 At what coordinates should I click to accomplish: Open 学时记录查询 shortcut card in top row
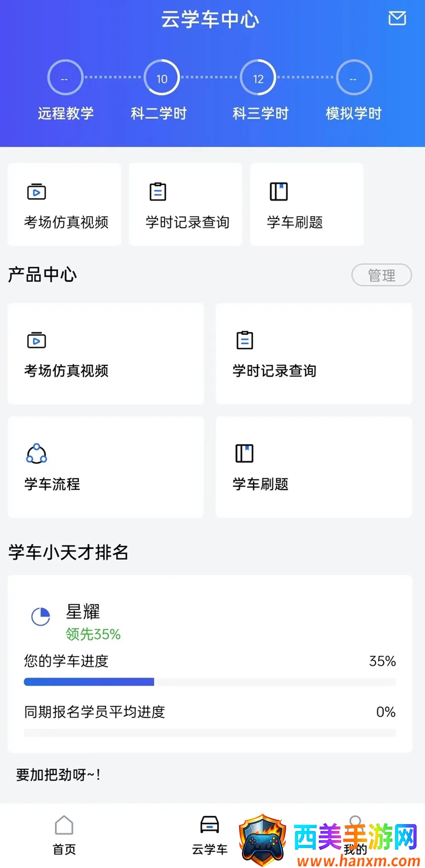tap(185, 204)
